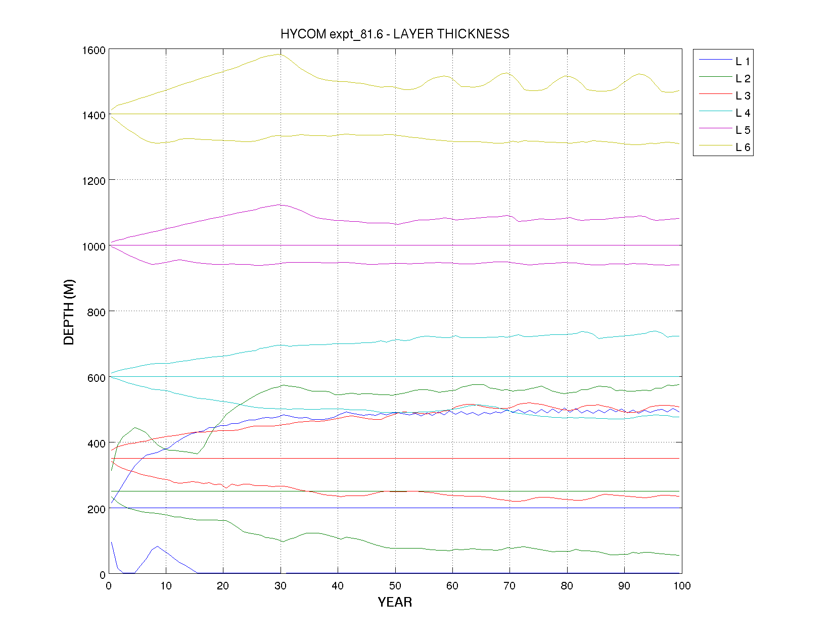Image resolution: width=834 pixels, height=644 pixels.
Task: Select the L 1 legend label
Action: coord(743,62)
